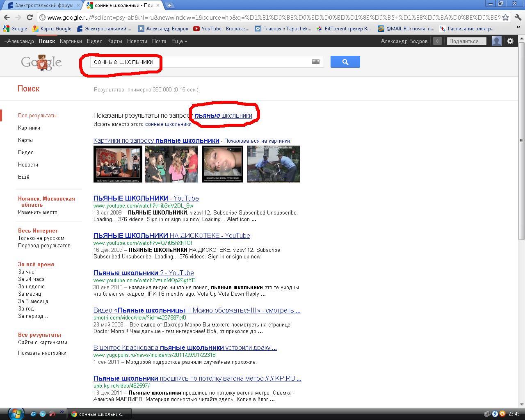Open the @MAIL.RU почта bookmark

pyautogui.click(x=406, y=29)
